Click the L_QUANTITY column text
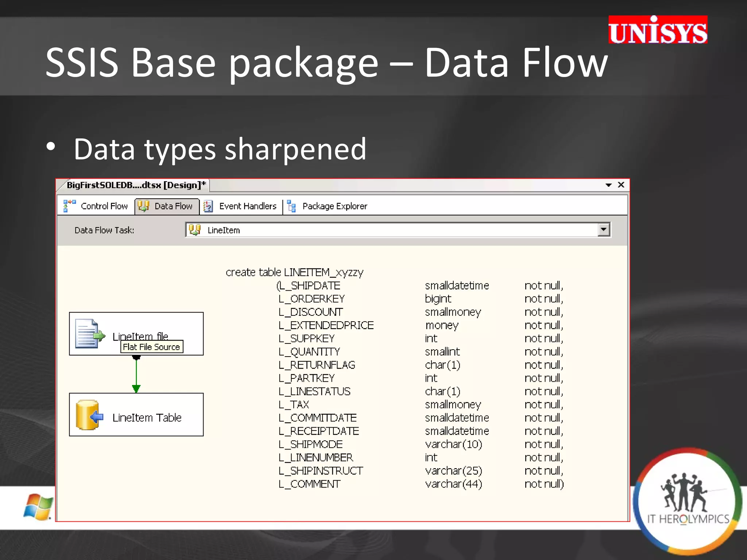Viewport: 747px width, 560px height. pyautogui.click(x=309, y=352)
